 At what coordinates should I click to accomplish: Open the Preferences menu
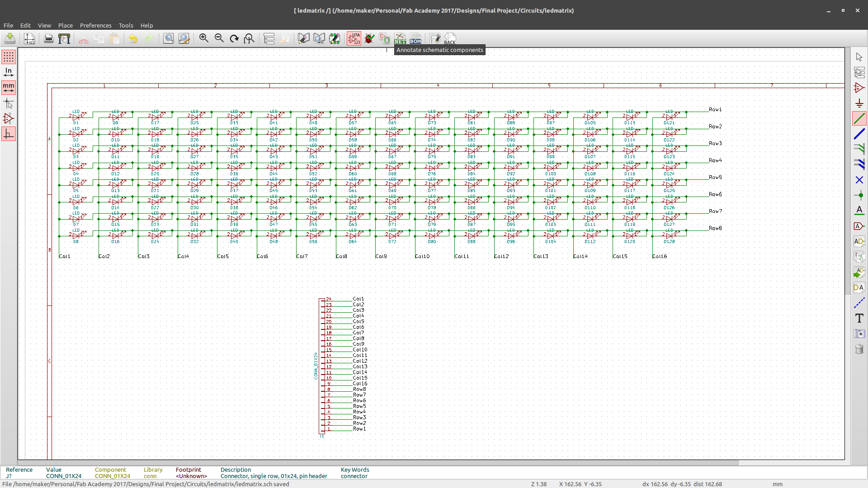[95, 25]
